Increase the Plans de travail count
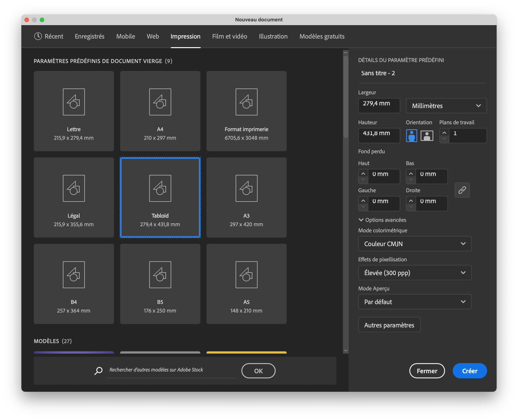Image resolution: width=518 pixels, height=420 pixels. (444, 133)
